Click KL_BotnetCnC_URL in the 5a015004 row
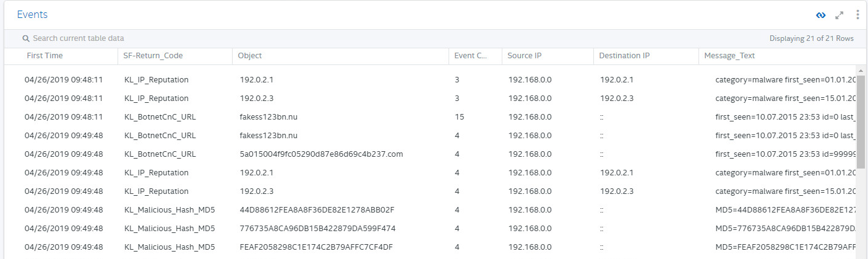 (160, 154)
